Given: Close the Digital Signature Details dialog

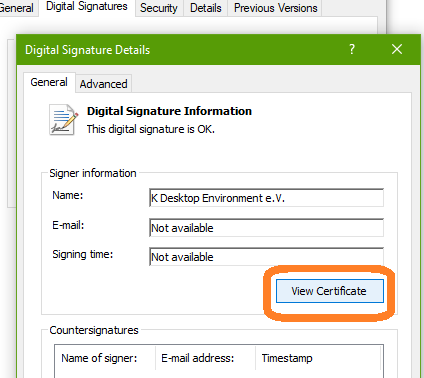Looking at the screenshot, I should (x=397, y=49).
